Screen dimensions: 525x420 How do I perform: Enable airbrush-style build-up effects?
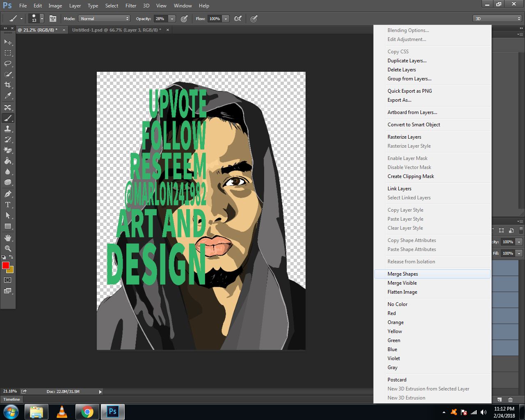(237, 18)
